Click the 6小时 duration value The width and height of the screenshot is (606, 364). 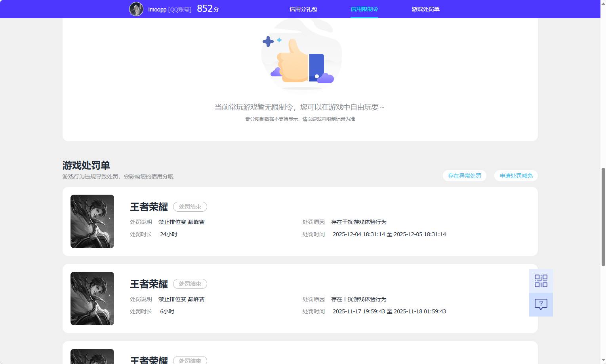coord(167,311)
